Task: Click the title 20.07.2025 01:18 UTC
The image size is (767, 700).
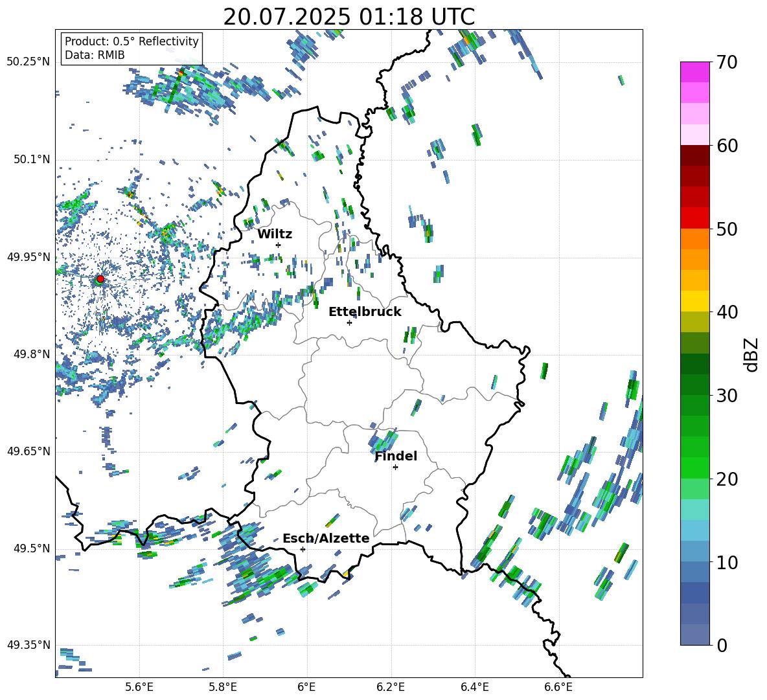Action: tap(349, 17)
